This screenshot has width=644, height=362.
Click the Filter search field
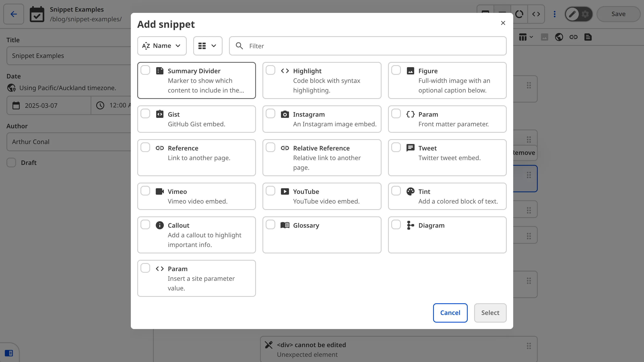coord(367,46)
